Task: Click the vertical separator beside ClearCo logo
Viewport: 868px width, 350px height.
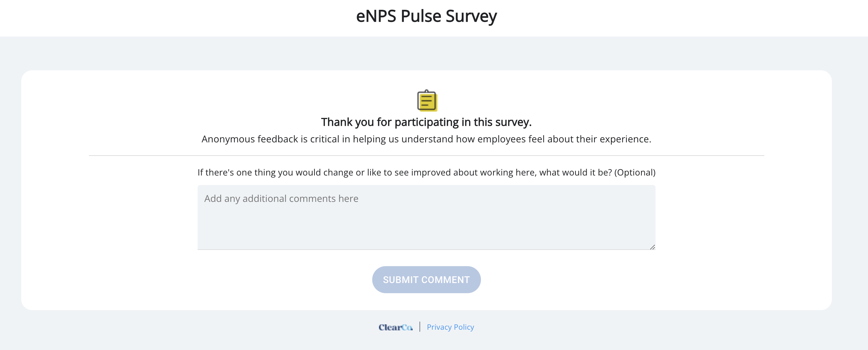Action: coord(420,327)
